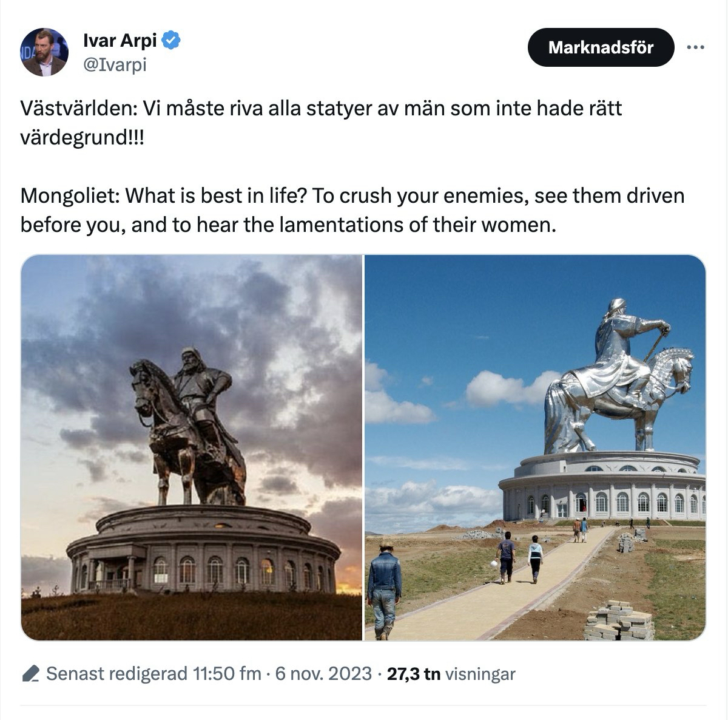Click the 6 nov. 2023 date
The height and width of the screenshot is (720, 728).
pyautogui.click(x=323, y=674)
